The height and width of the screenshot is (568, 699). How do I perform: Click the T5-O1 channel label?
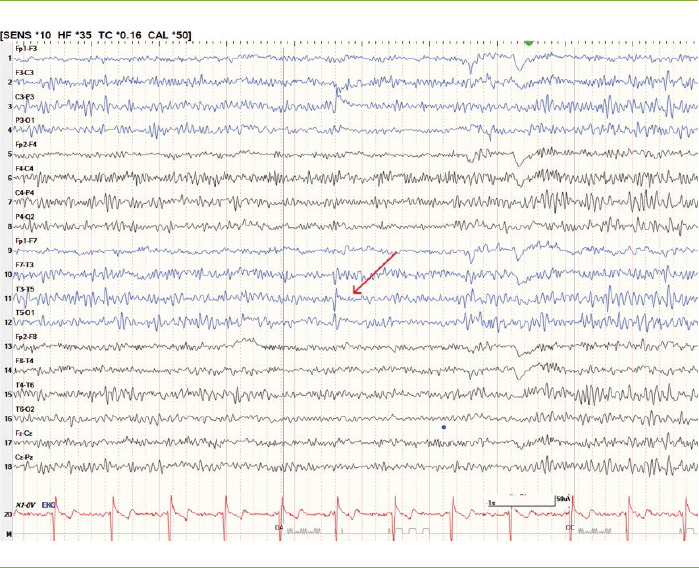25,313
